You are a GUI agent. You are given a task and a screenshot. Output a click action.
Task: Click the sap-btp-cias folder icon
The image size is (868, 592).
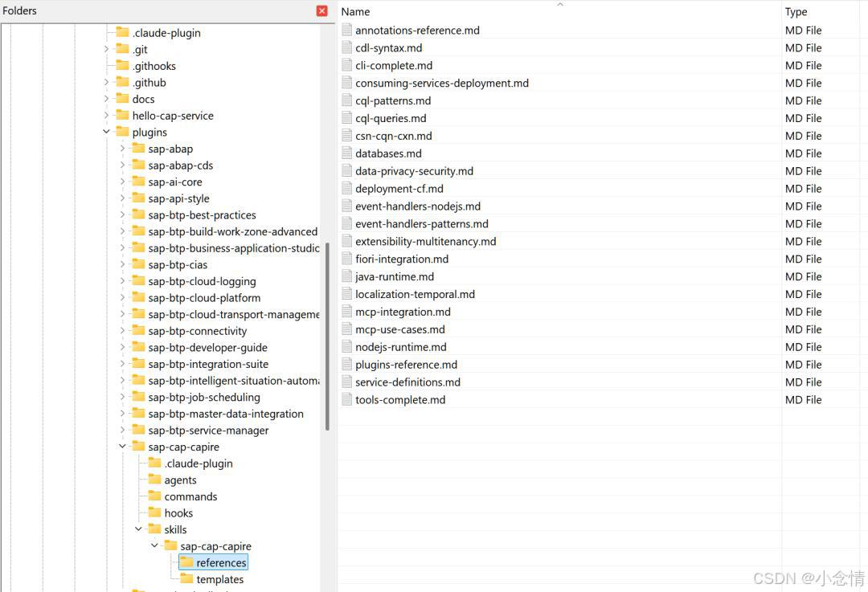138,264
